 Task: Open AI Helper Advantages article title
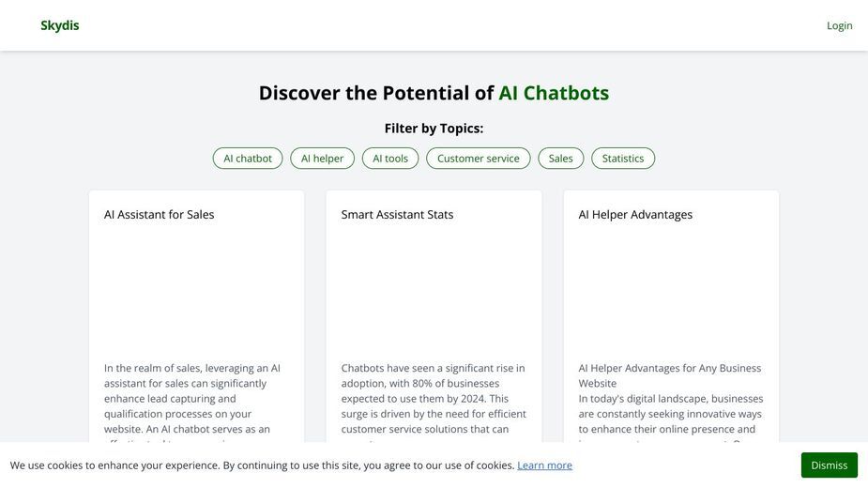[635, 214]
